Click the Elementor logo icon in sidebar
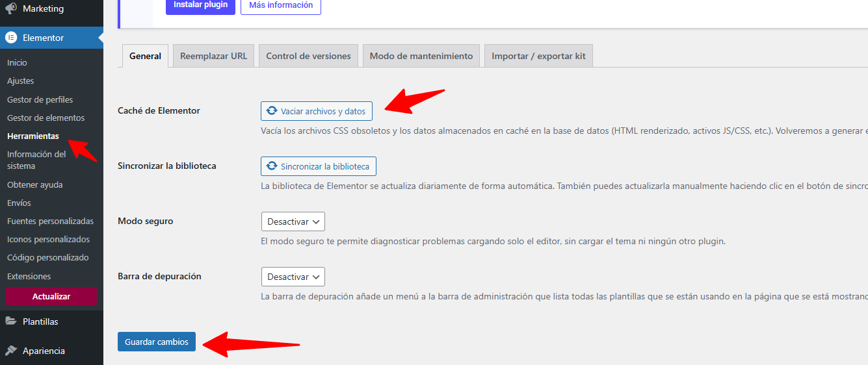This screenshot has width=868, height=365. pyautogui.click(x=11, y=38)
